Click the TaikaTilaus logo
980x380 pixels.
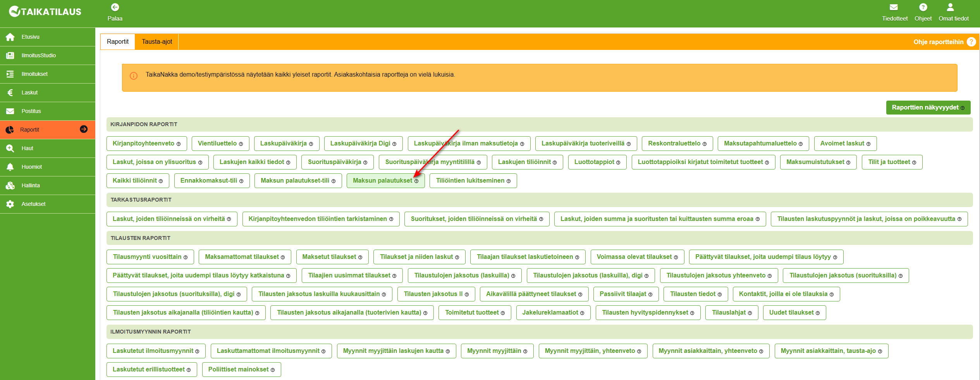[x=45, y=12]
